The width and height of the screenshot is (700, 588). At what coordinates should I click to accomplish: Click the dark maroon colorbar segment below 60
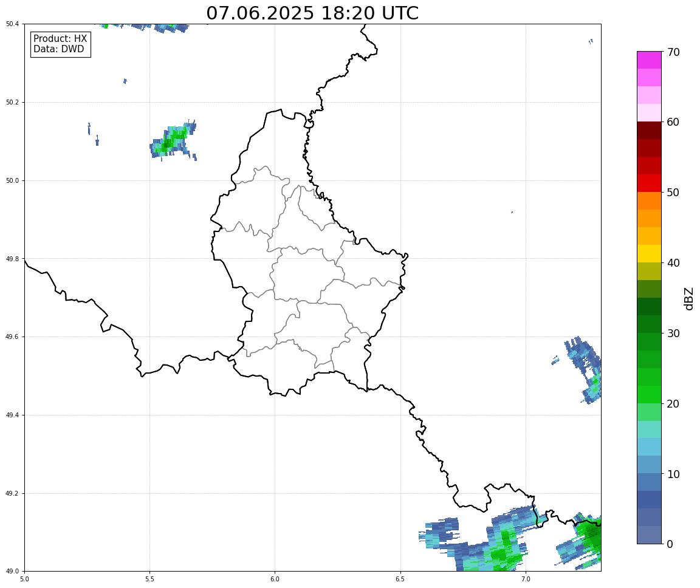tap(649, 131)
